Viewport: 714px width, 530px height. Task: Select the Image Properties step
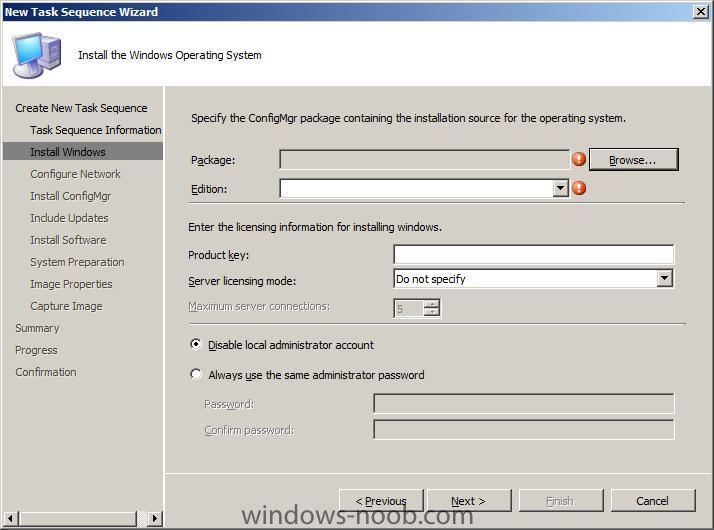[x=71, y=284]
